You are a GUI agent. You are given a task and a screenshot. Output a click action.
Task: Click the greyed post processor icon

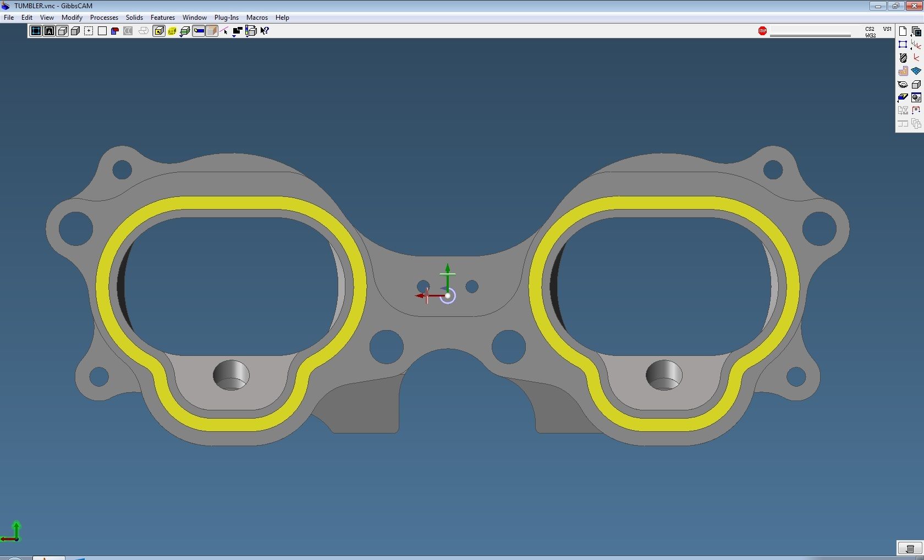pos(903,111)
